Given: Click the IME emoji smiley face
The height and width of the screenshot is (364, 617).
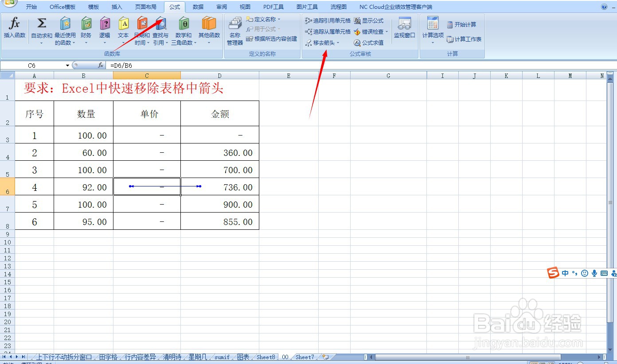Looking at the screenshot, I should [585, 273].
